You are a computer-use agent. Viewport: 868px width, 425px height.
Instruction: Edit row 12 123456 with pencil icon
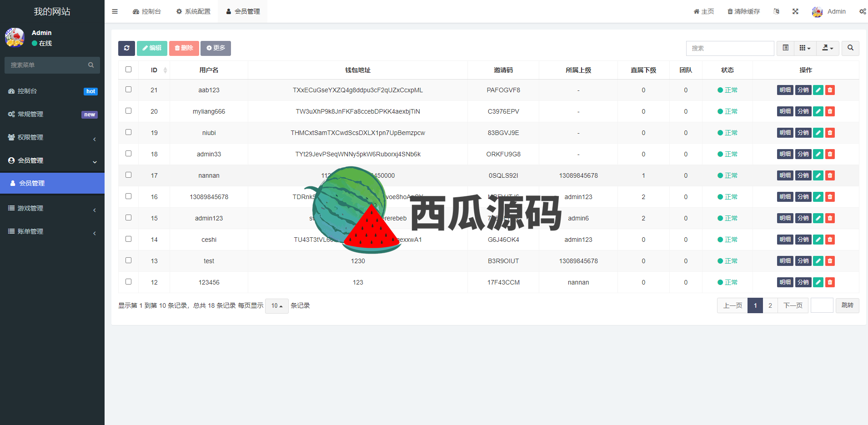coord(818,282)
